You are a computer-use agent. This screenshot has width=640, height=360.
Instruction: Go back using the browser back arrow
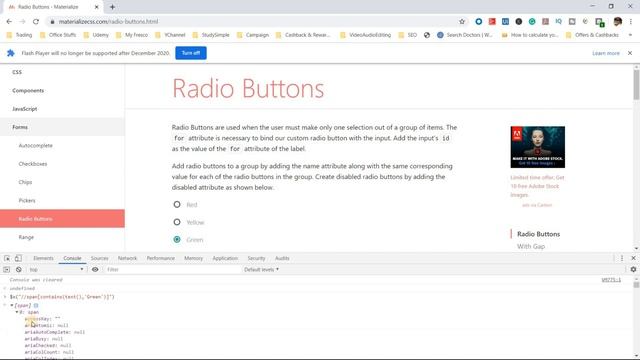pyautogui.click(x=9, y=22)
